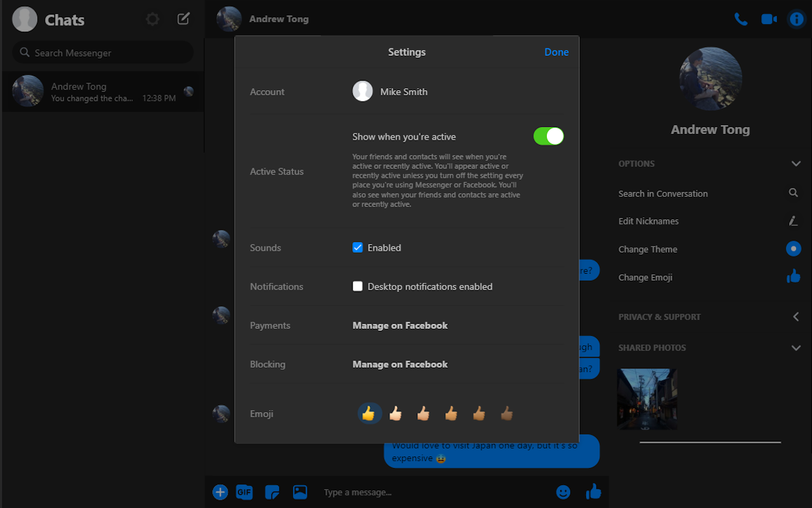Open the emoji picker in message bar

pyautogui.click(x=563, y=492)
